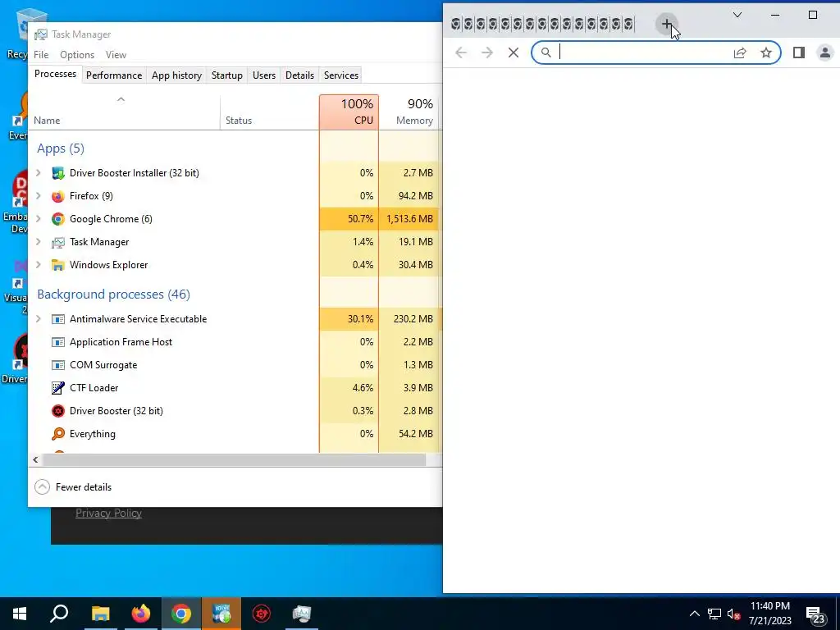
Task: Show hidden tray icons
Action: click(x=694, y=614)
